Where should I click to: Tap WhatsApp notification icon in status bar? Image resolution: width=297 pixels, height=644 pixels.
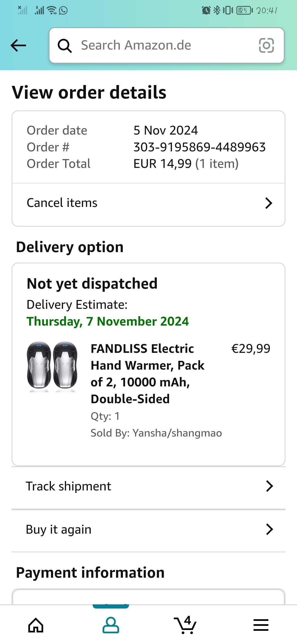point(63,10)
